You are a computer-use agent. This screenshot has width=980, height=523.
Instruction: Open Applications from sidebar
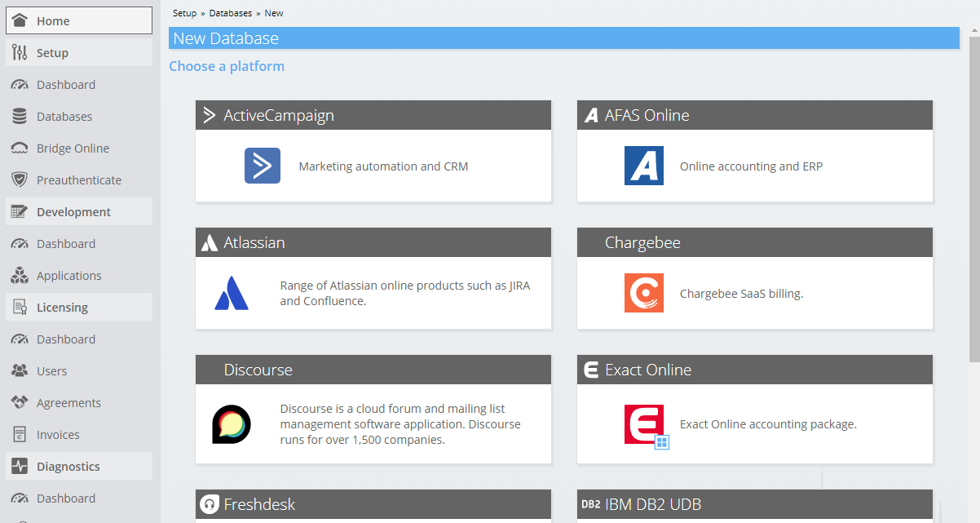pos(79,276)
